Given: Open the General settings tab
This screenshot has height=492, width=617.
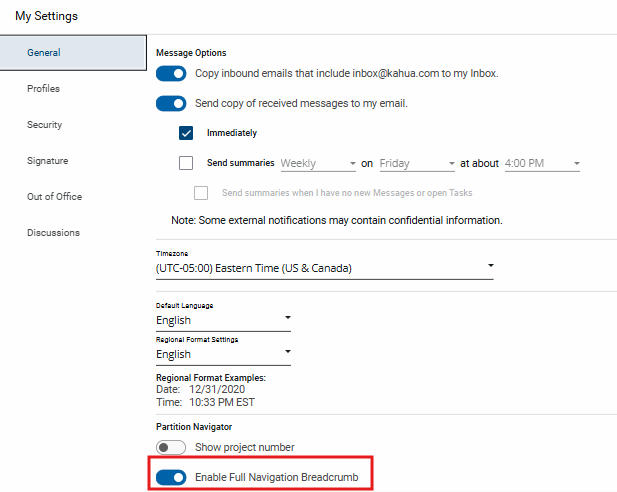Looking at the screenshot, I should tap(44, 53).
